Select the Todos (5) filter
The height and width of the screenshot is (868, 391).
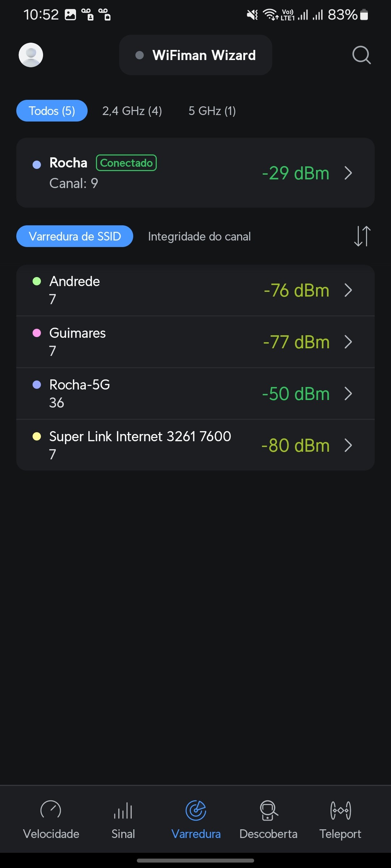tap(52, 111)
